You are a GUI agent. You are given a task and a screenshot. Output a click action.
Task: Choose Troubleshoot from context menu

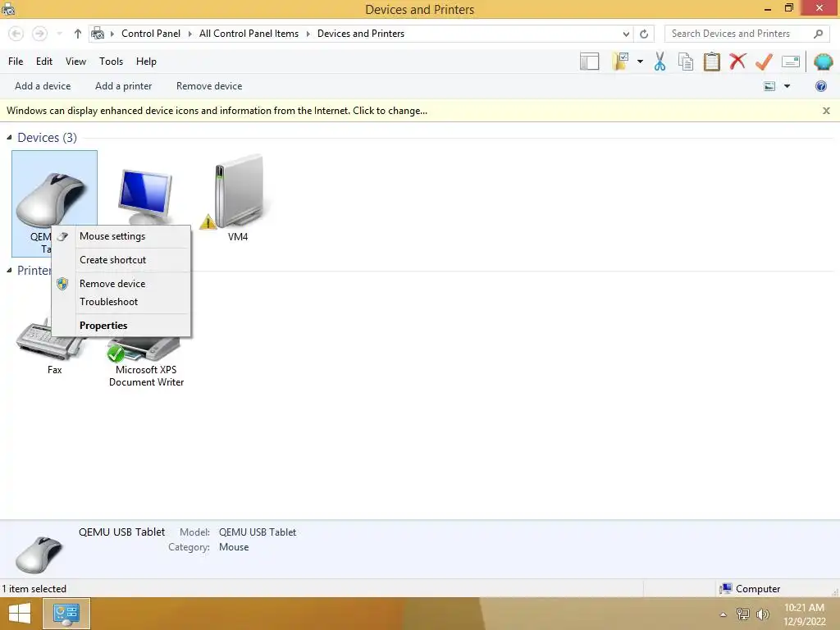coord(121,302)
